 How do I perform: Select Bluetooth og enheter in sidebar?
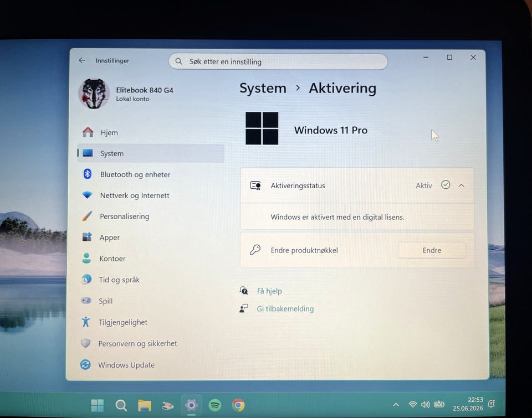[151, 174]
